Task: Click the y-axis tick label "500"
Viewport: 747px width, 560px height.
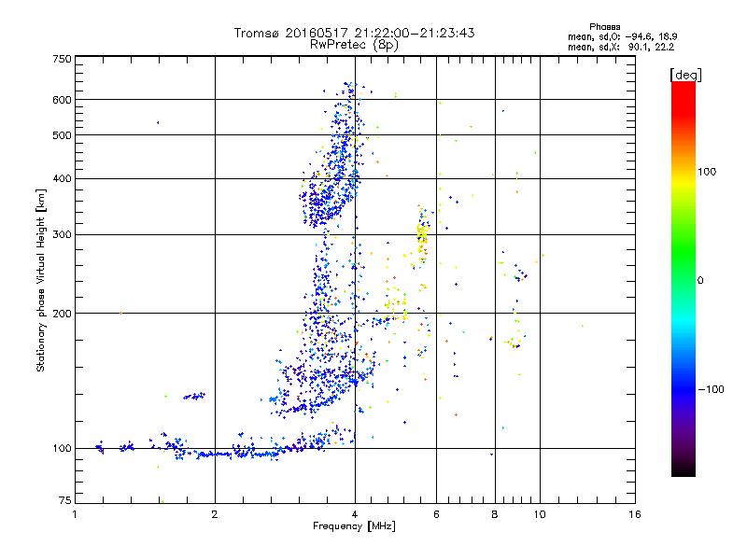Action: [62, 134]
